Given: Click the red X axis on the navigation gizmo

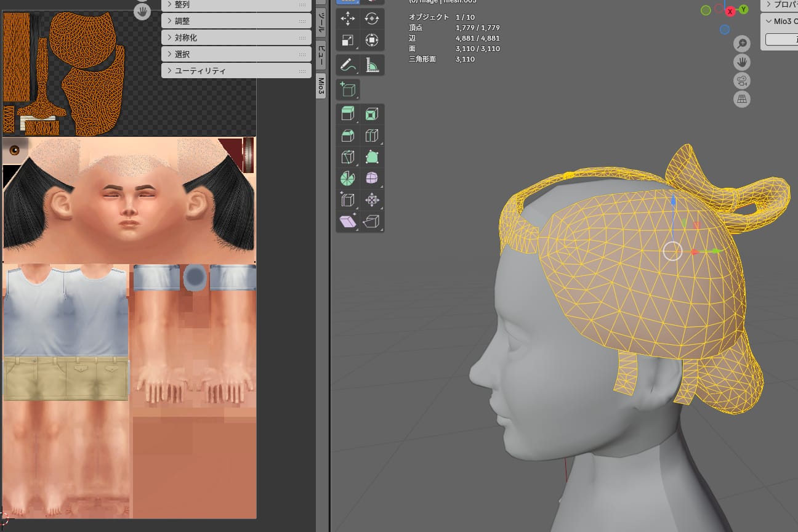Looking at the screenshot, I should [x=730, y=12].
